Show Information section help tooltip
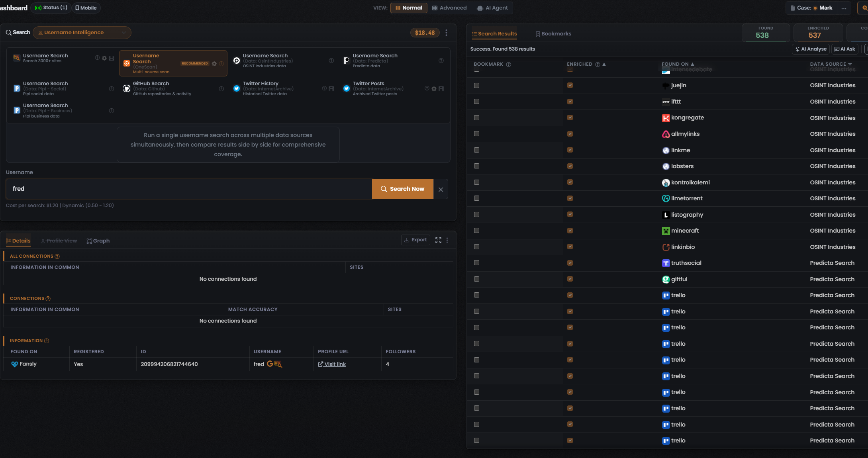Screen dimensions: 868x458 (x=46, y=341)
